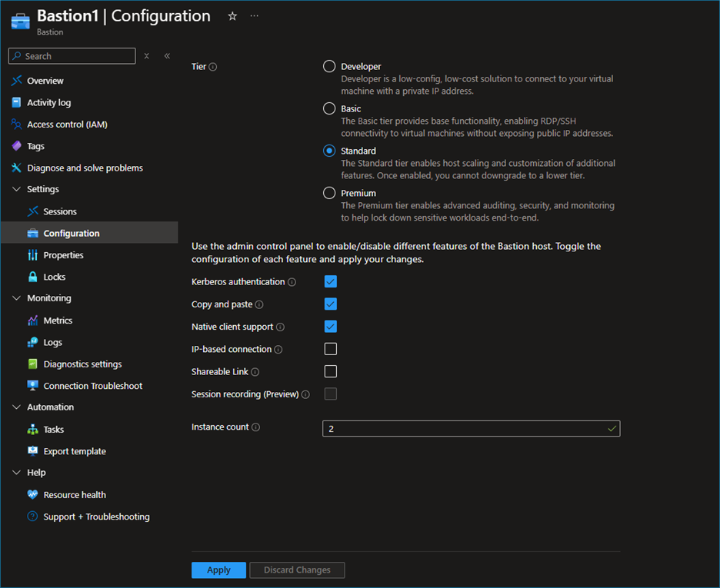Click the Tasks icon

click(x=32, y=430)
